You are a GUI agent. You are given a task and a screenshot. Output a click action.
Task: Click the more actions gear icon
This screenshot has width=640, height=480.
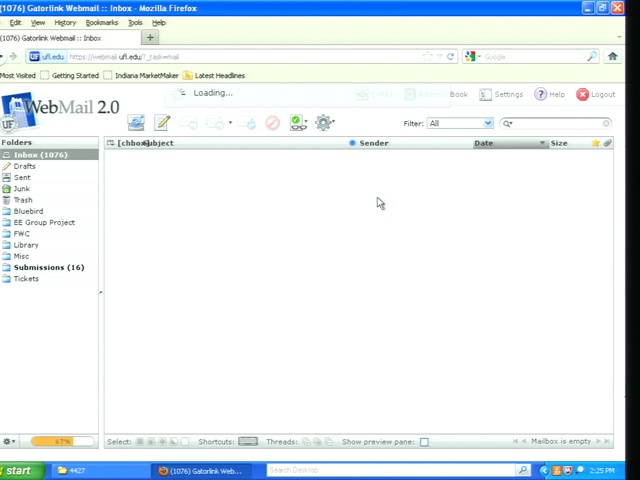[x=323, y=122]
